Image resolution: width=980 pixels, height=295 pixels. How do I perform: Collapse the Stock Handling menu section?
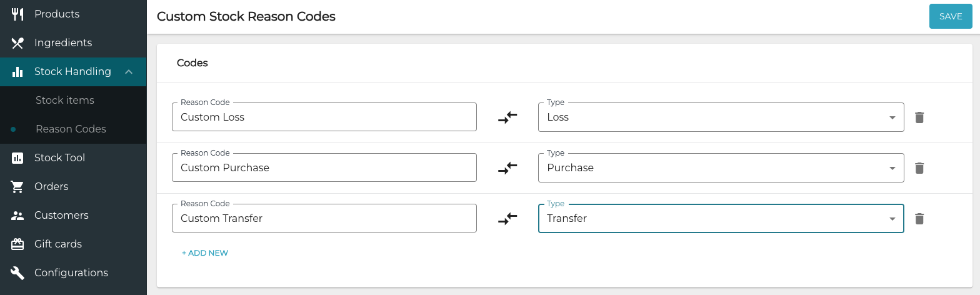pyautogui.click(x=129, y=72)
